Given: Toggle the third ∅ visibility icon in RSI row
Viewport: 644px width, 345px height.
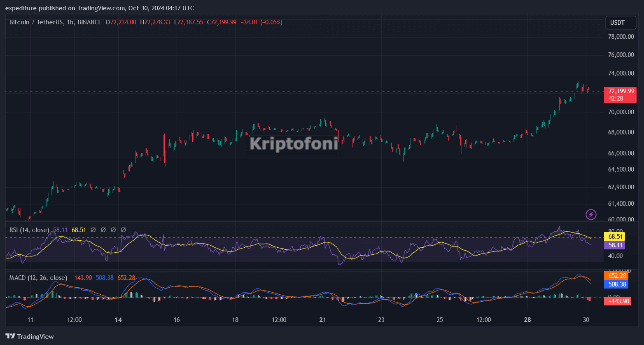Looking at the screenshot, I should (113, 230).
